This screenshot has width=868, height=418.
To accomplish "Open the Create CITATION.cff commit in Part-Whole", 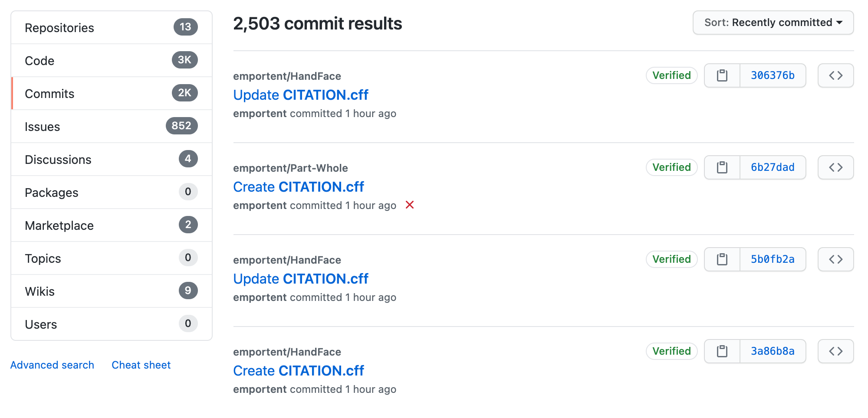I will coord(298,187).
